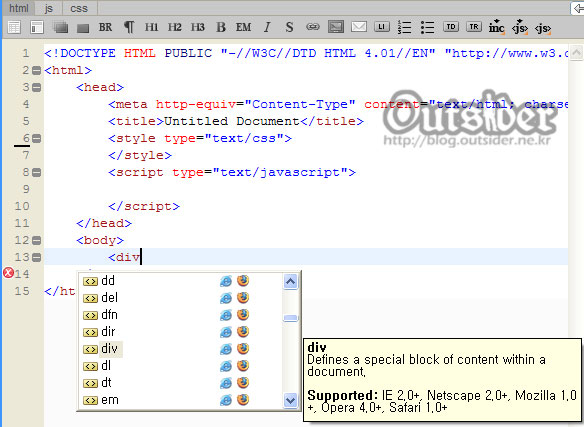Image resolution: width=584 pixels, height=427 pixels.
Task: Insert a BR line break tag
Action: click(105, 27)
